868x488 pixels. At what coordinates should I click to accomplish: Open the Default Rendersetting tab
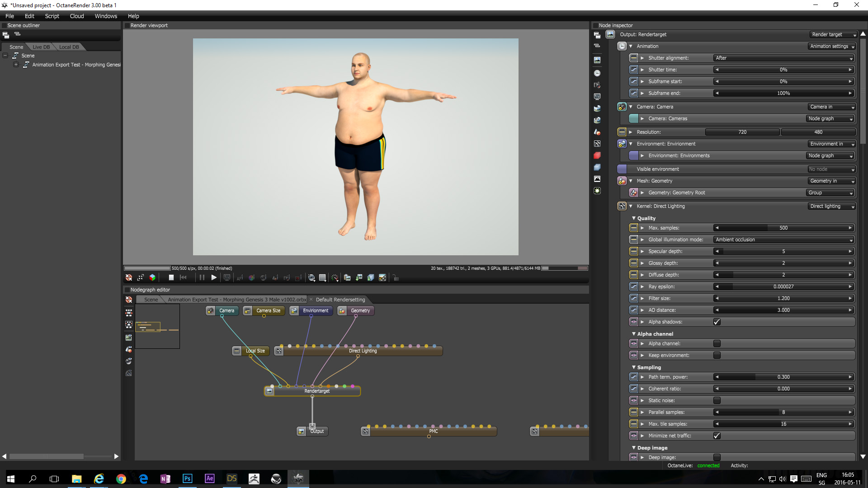click(x=340, y=300)
